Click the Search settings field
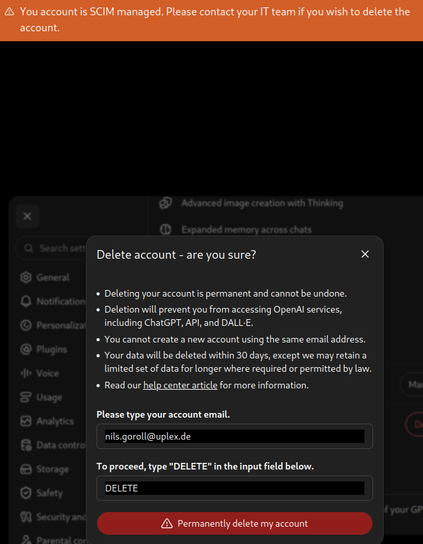The height and width of the screenshot is (544, 423). (x=51, y=248)
